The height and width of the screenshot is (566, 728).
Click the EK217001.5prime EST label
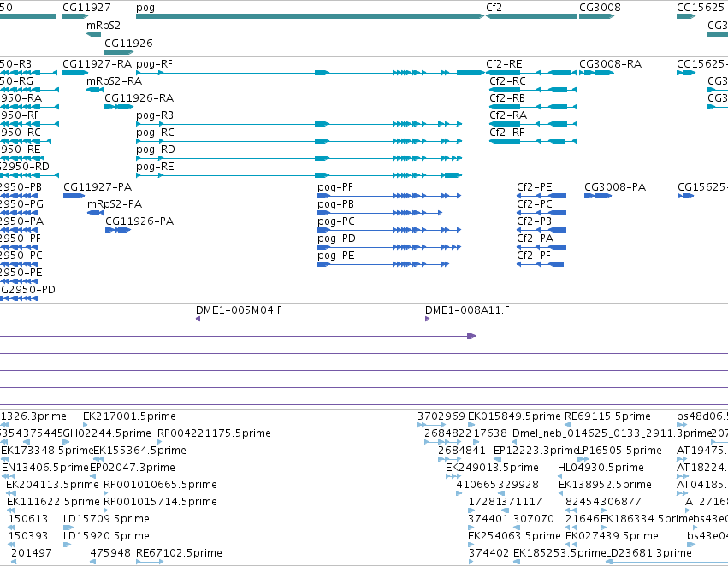coord(129,416)
